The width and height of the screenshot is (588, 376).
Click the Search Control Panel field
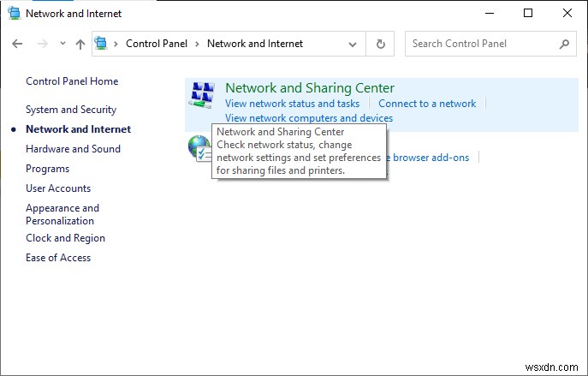(x=479, y=44)
